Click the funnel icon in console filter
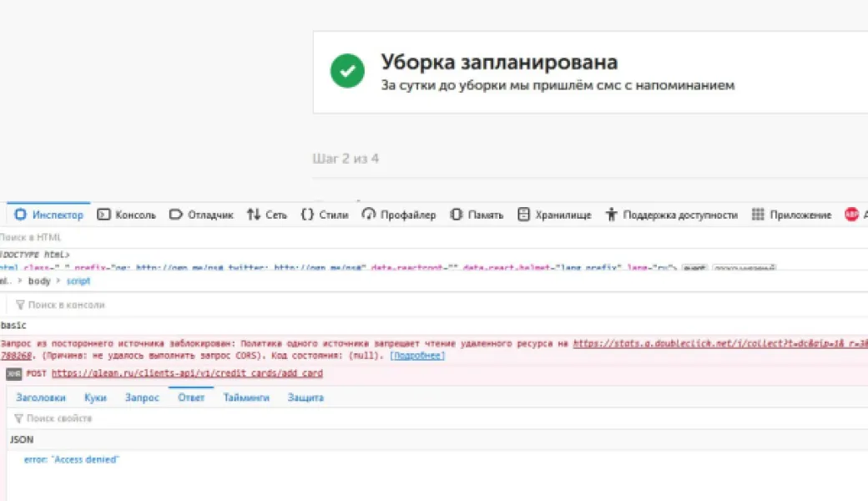 20,305
